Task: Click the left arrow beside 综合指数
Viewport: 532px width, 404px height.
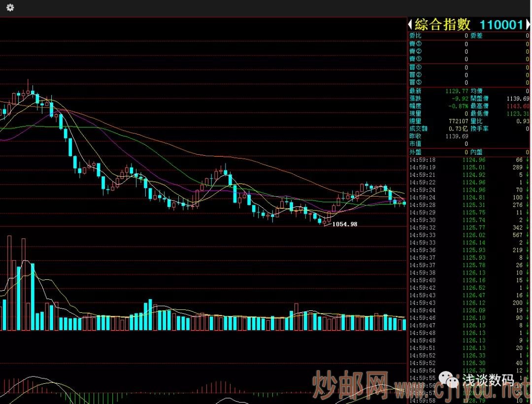Action: (x=410, y=24)
